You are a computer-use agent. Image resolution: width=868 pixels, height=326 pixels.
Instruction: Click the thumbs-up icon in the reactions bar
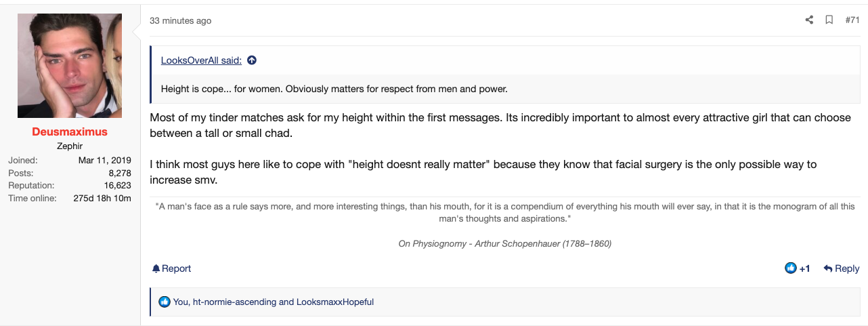pos(164,302)
